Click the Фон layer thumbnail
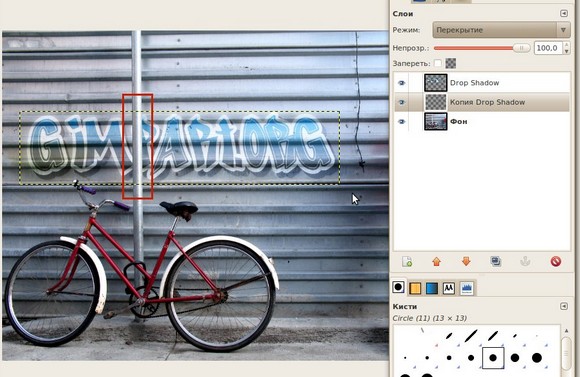Screen dimensions: 580x377 tap(436, 121)
